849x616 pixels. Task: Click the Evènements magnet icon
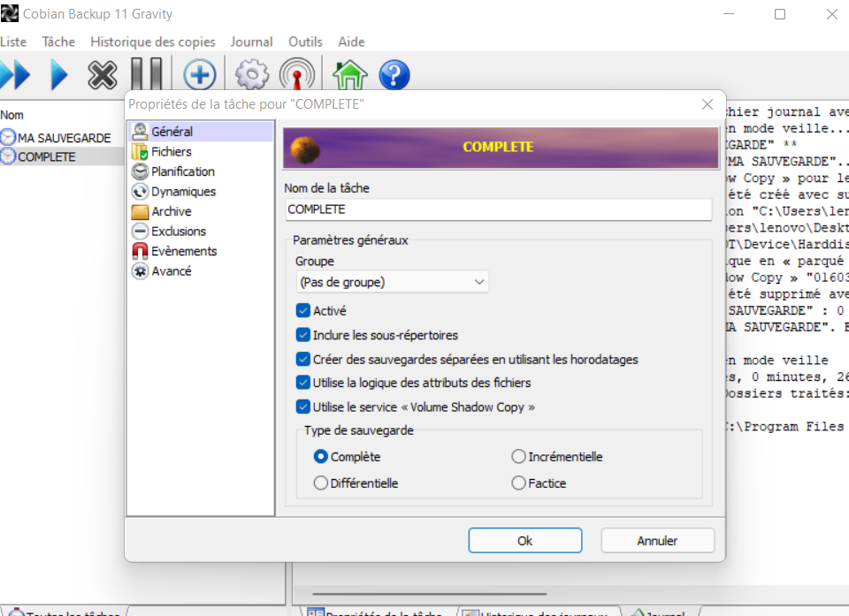pos(140,251)
